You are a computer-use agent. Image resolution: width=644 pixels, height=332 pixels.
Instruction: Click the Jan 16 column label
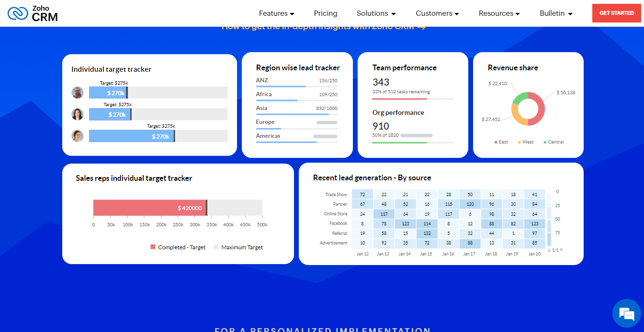coord(448,254)
